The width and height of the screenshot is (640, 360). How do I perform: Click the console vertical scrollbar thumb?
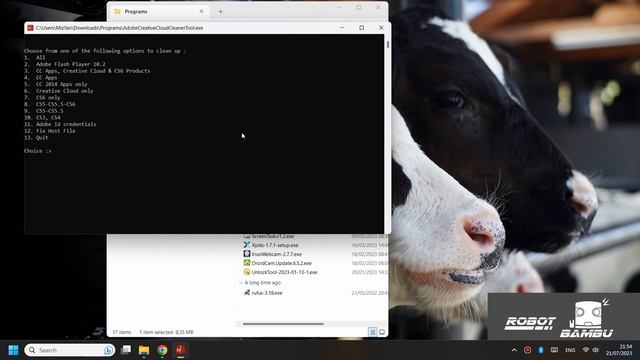pyautogui.click(x=387, y=44)
